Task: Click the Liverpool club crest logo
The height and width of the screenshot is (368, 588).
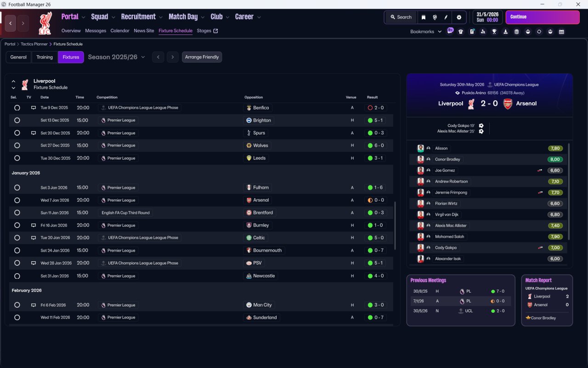Action: pos(45,23)
